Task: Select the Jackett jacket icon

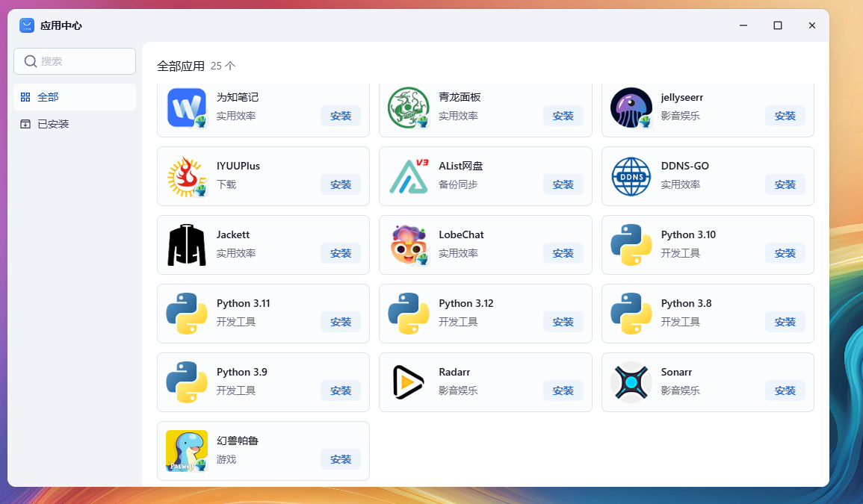Action: pos(187,245)
